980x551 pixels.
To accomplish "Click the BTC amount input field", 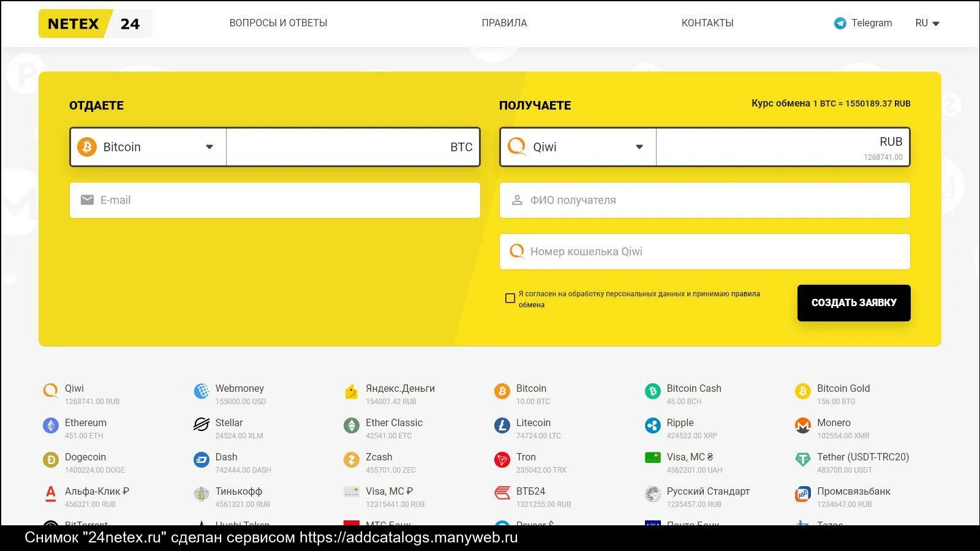I will tap(353, 147).
